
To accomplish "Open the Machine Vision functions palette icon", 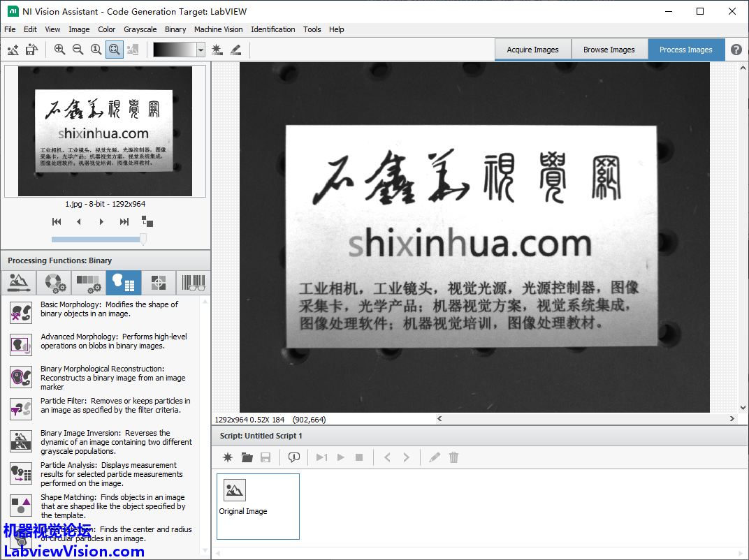I will coord(159,283).
